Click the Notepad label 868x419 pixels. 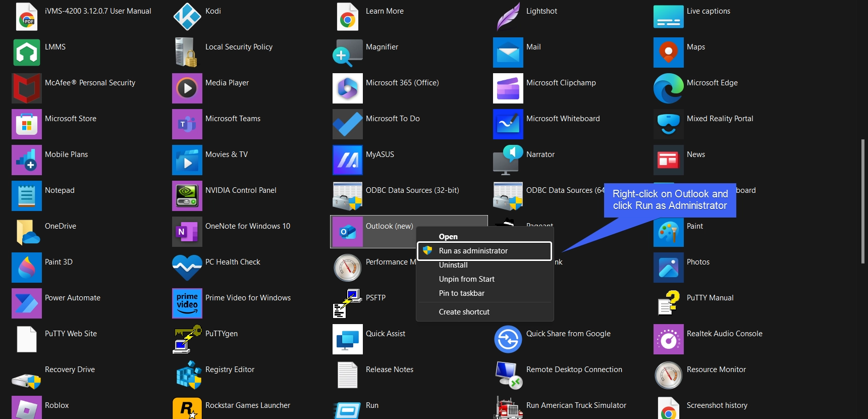pyautogui.click(x=60, y=190)
